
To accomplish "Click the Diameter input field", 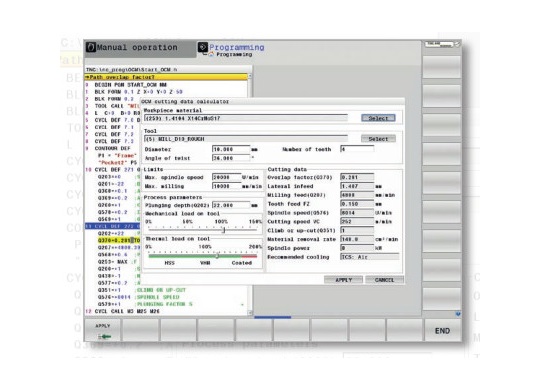I will coord(231,149).
